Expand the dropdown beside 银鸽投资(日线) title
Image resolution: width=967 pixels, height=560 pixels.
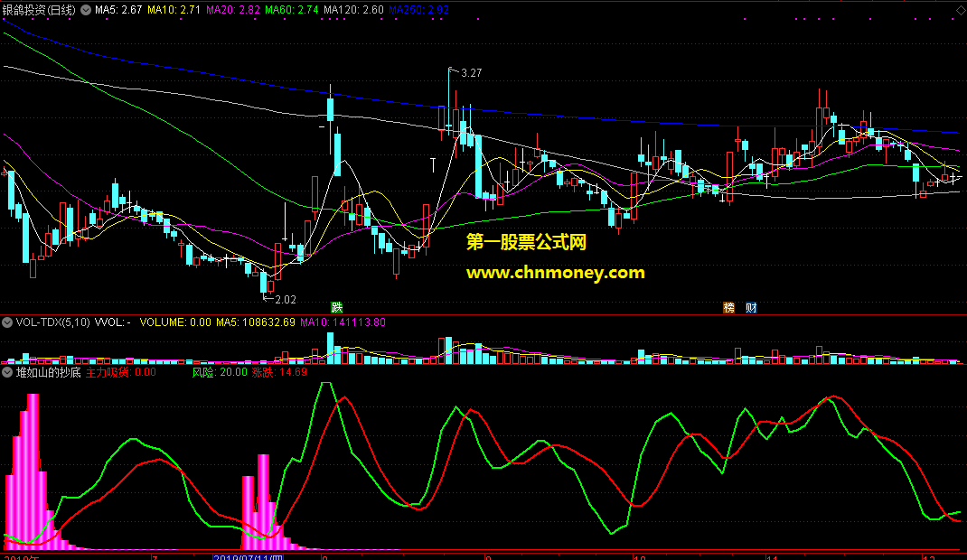coord(86,10)
